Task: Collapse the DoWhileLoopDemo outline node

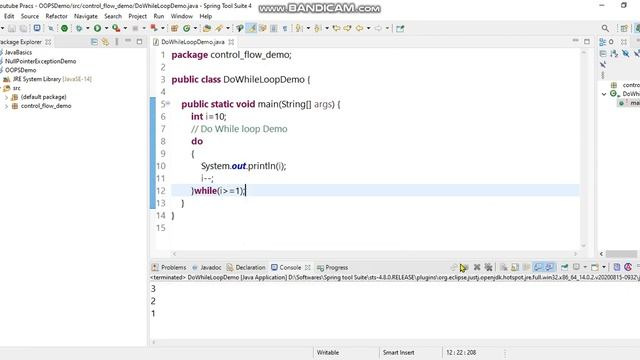Action: [x=604, y=94]
